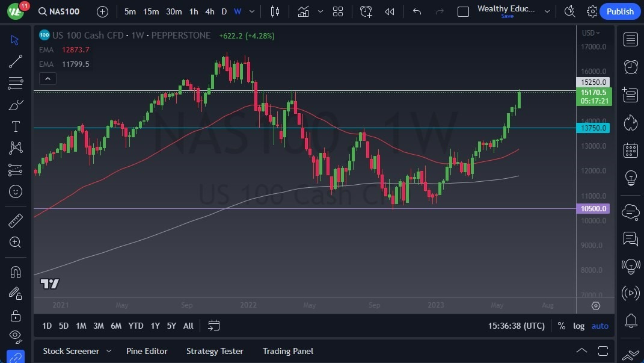Select the measure ruler tool

pyautogui.click(x=16, y=220)
